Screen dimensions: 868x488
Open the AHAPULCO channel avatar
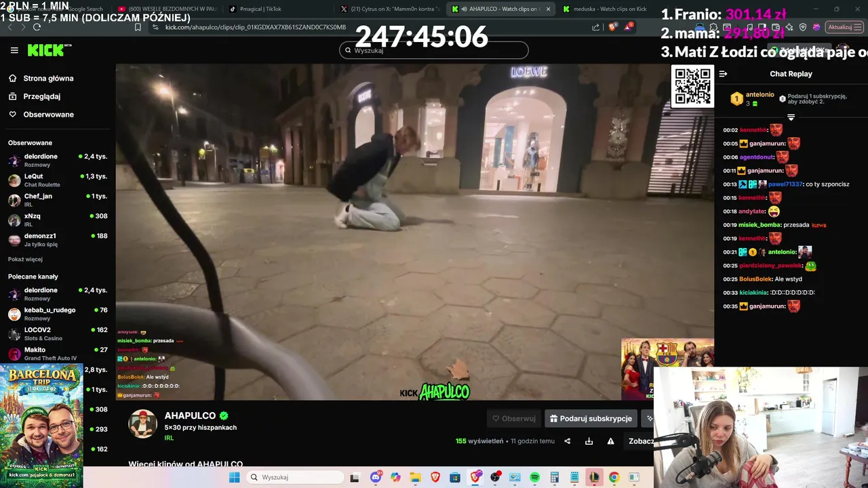[x=143, y=424]
